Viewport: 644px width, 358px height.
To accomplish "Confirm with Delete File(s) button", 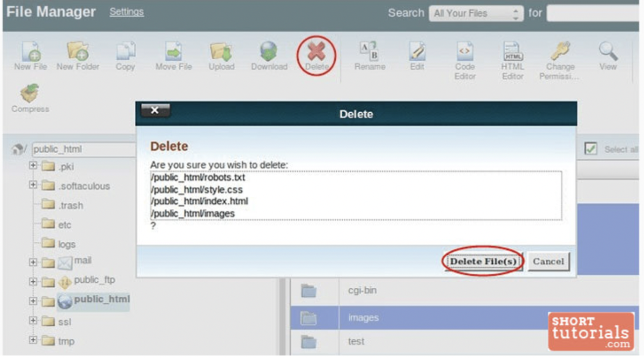I will (483, 261).
